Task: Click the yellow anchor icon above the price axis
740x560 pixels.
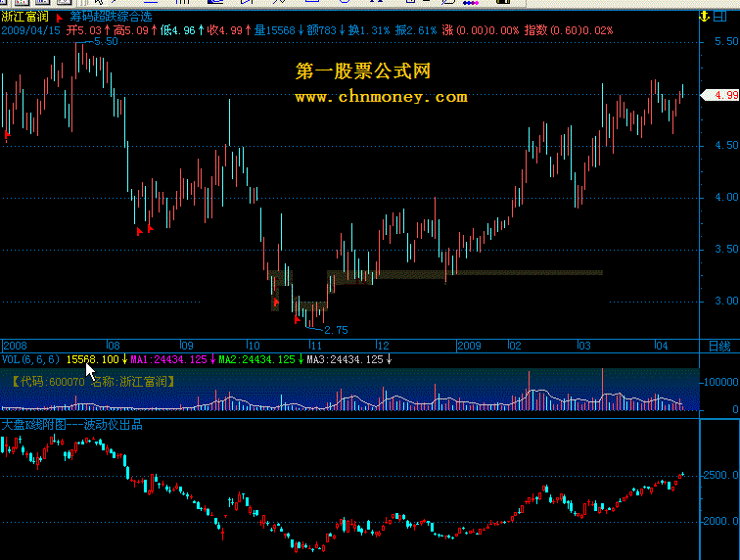Action: [704, 17]
